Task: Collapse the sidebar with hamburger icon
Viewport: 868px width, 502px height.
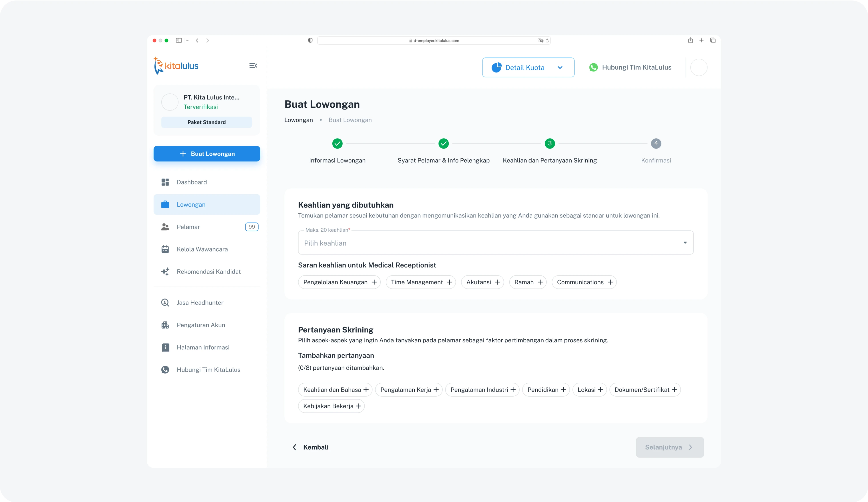Action: (253, 65)
